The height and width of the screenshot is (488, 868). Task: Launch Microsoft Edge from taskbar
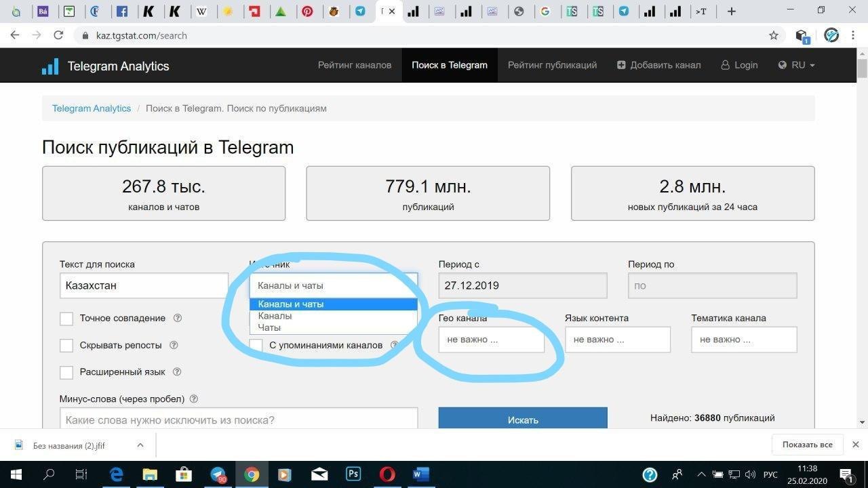pyautogui.click(x=116, y=474)
